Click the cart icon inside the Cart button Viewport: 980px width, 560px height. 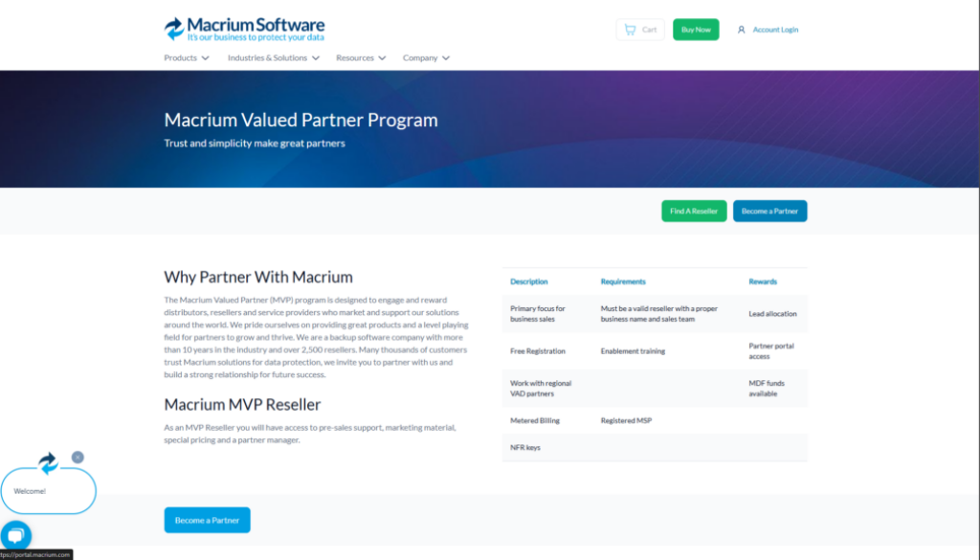click(631, 30)
